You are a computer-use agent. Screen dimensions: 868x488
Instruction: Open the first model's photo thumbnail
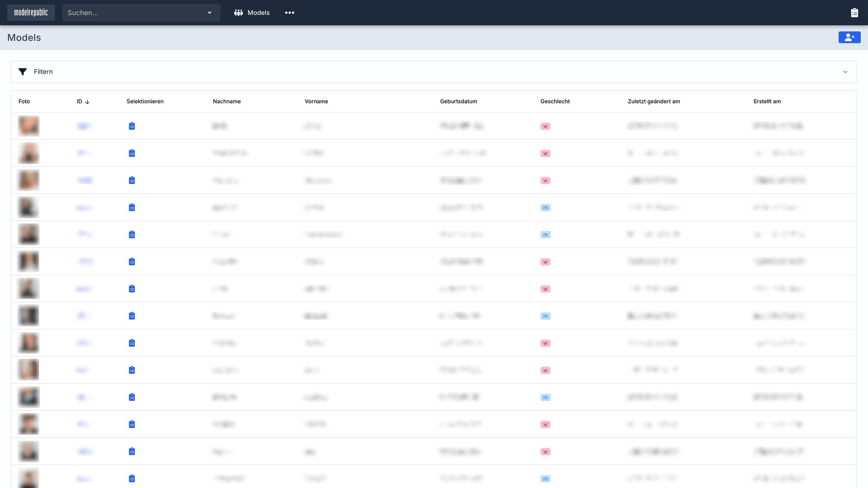[x=28, y=126]
